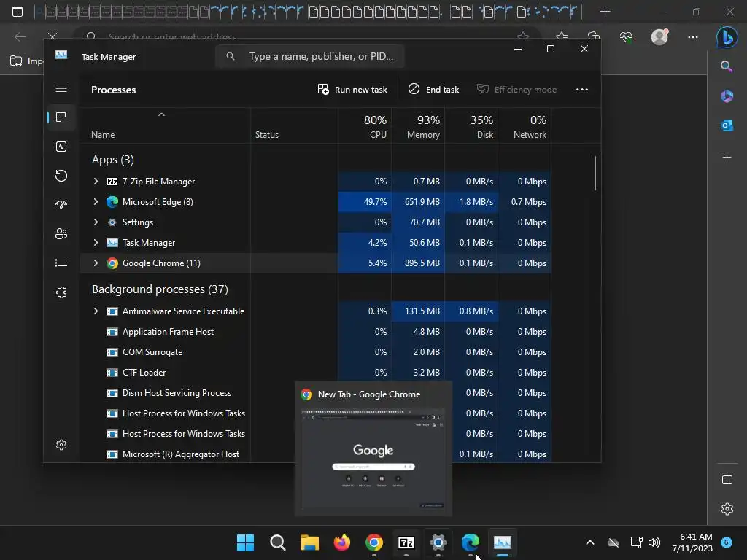
Task: Switch to Settings on the taskbar
Action: (438, 542)
